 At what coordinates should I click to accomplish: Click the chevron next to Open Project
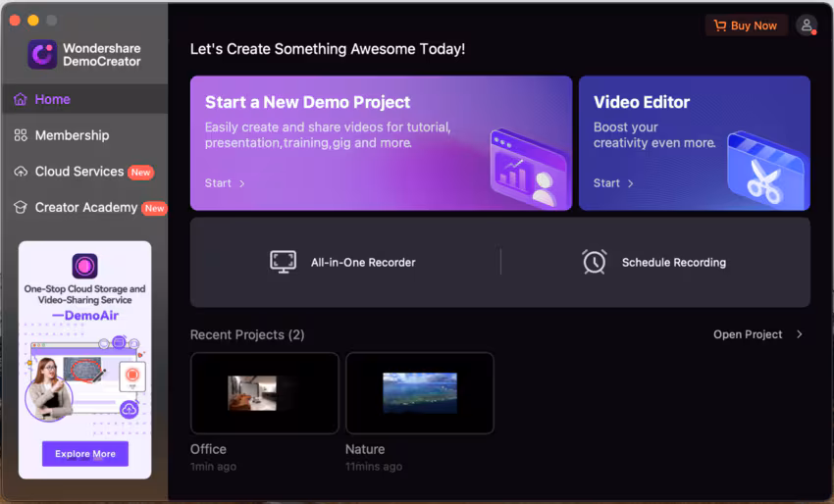[x=800, y=334]
